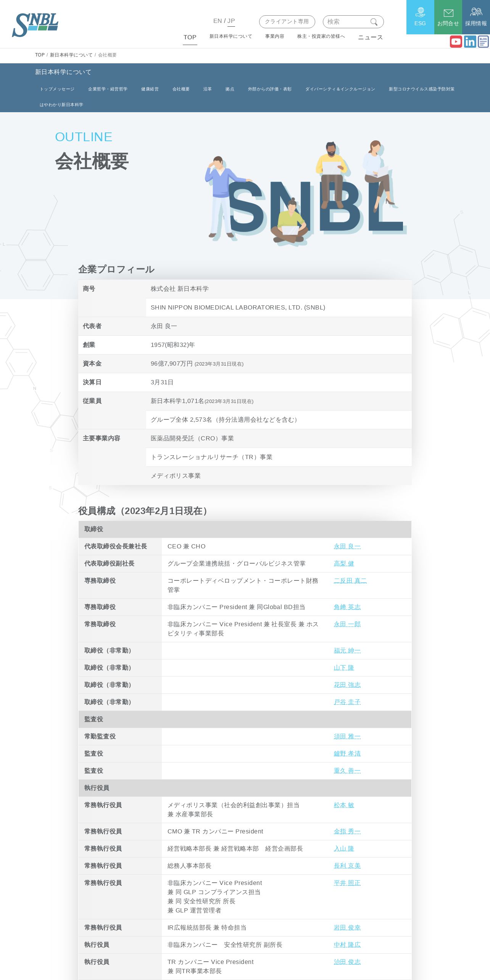Open 山下 隆 profile link

pos(344,668)
